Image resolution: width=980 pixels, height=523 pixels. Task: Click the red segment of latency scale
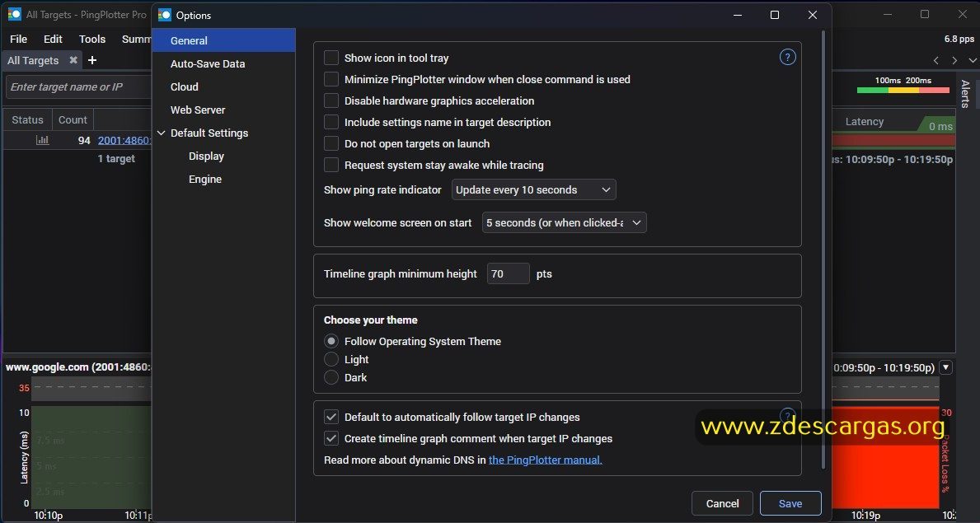click(935, 90)
